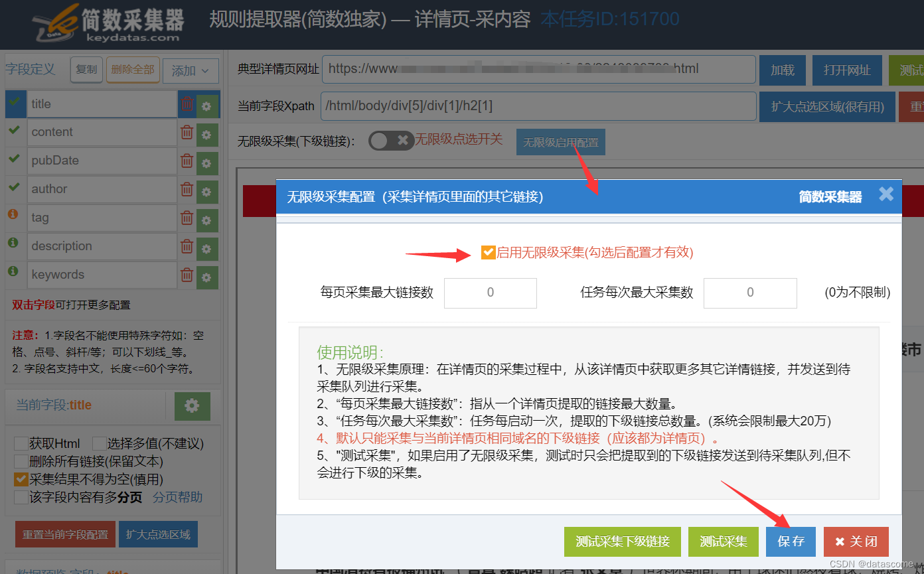Click the blue 扩大点选区域 button at bottom left

pos(158,534)
